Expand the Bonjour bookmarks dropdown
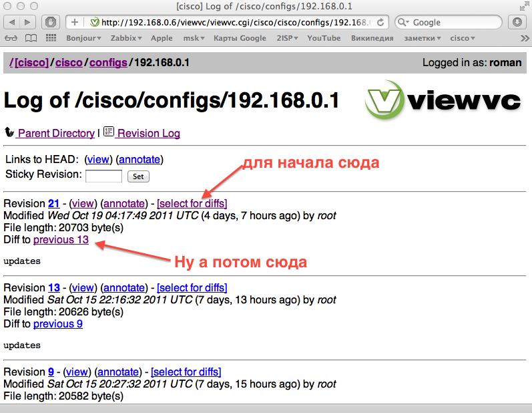Viewport: 532px width, 413px height. pyautogui.click(x=83, y=38)
